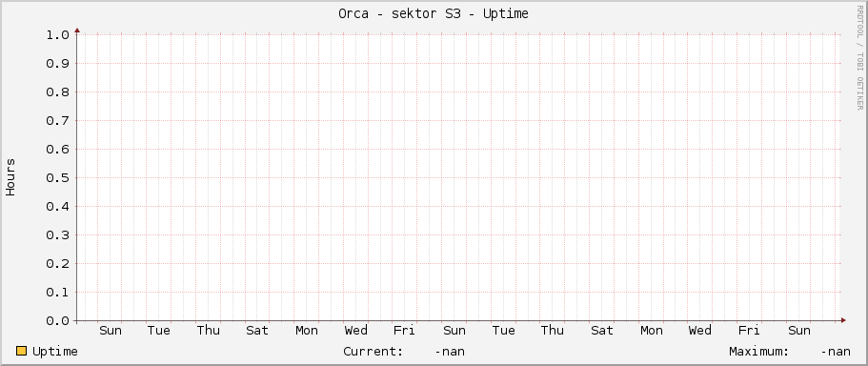
Task: Click the 0.1 y-axis tick value
Action: 57,293
